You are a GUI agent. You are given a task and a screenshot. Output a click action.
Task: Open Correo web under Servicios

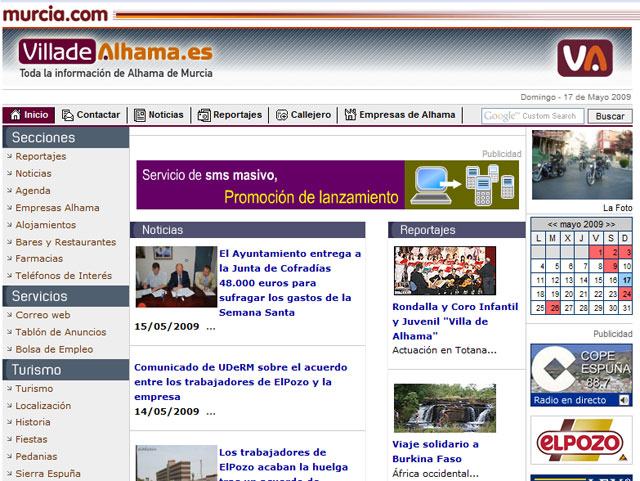pos(43,315)
